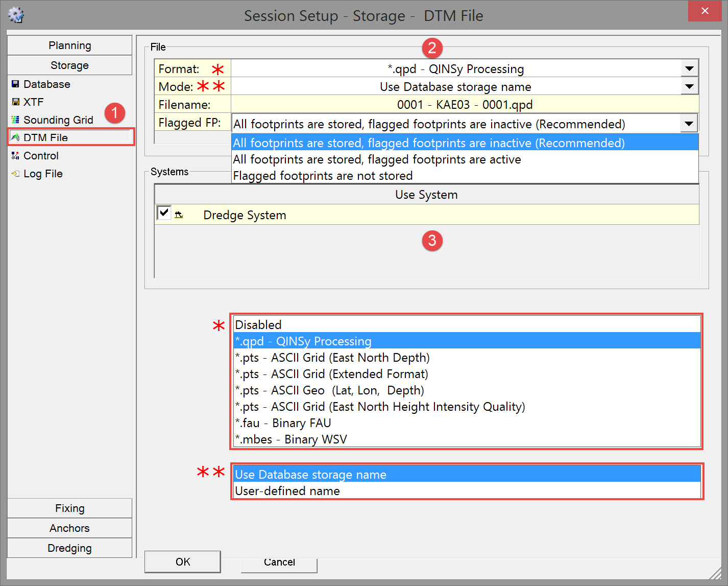Uncheck the Dredge System checkbox

tap(164, 213)
